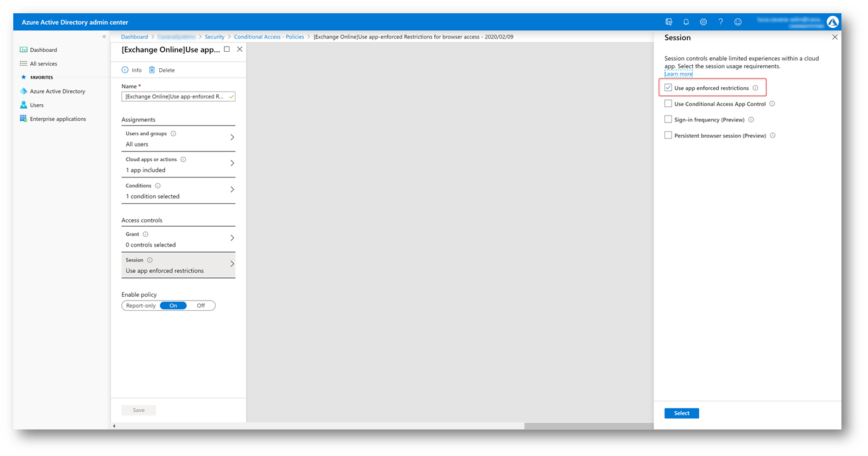
Task: Show info tooltip for Cloud apps or actions
Action: tap(183, 160)
